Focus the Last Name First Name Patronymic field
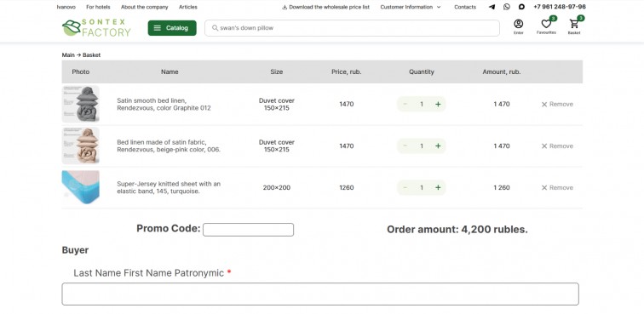Viewport: 644px width, 314px height. coord(320,294)
